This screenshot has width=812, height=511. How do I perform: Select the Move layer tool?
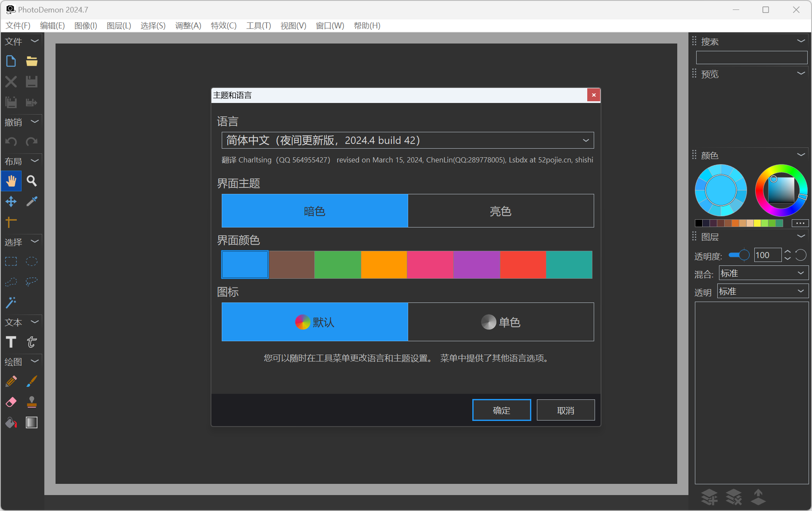[x=11, y=201]
